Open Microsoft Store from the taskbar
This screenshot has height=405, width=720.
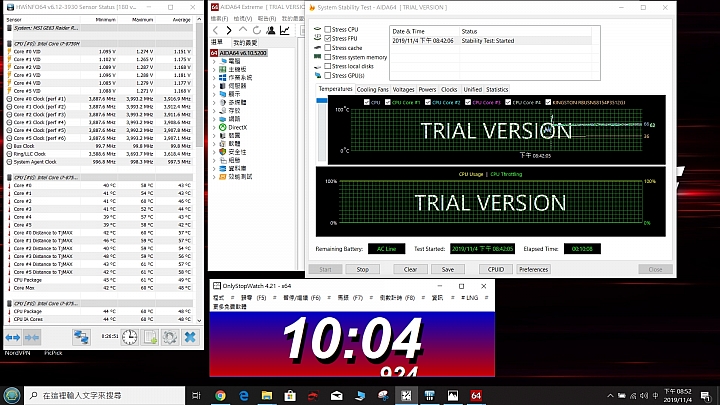click(x=290, y=395)
